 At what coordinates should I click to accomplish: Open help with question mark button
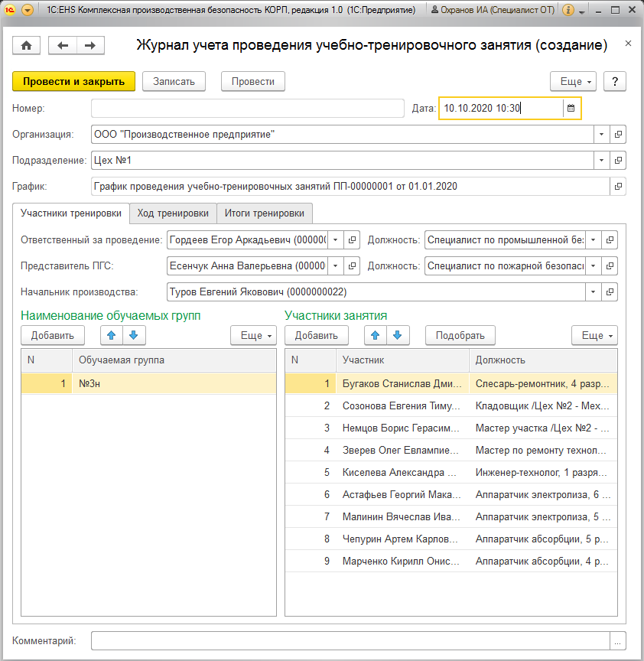pyautogui.click(x=615, y=81)
